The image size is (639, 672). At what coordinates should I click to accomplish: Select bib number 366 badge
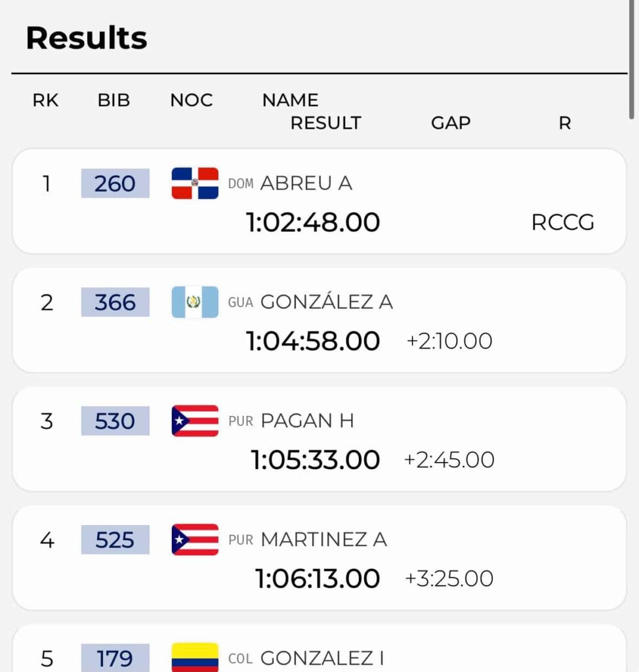point(115,302)
